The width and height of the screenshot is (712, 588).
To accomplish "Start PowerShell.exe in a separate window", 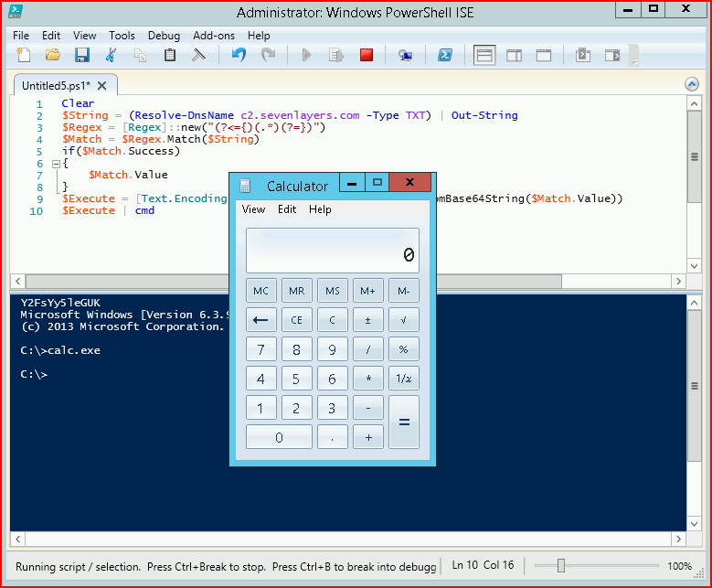I will pyautogui.click(x=444, y=55).
